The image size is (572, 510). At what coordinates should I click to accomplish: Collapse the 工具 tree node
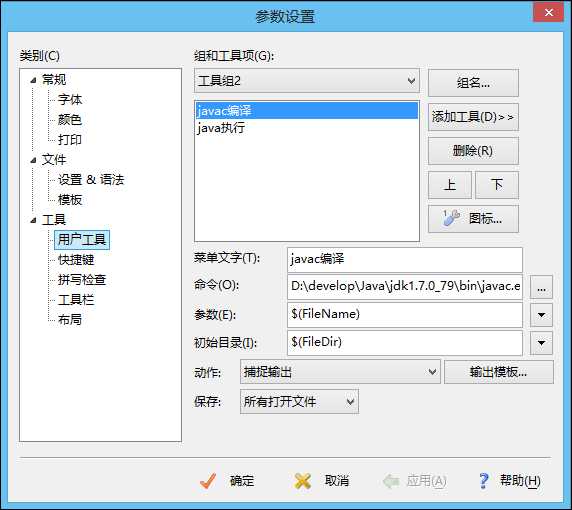click(34, 220)
